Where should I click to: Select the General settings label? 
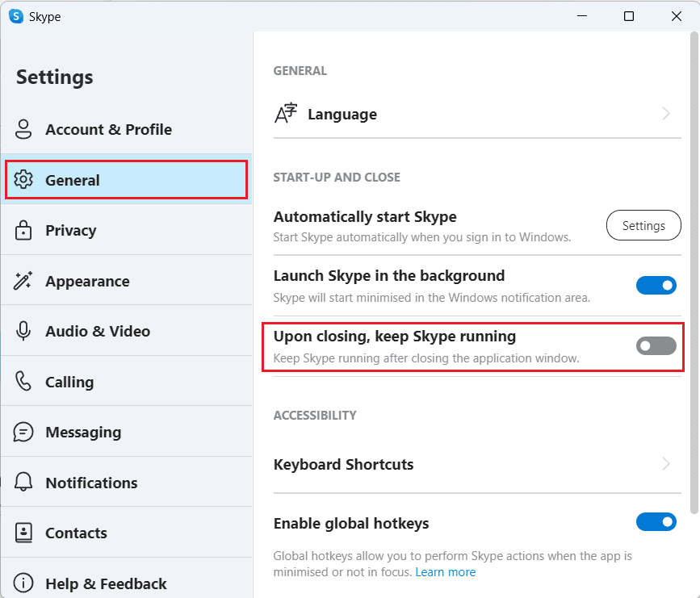click(73, 180)
